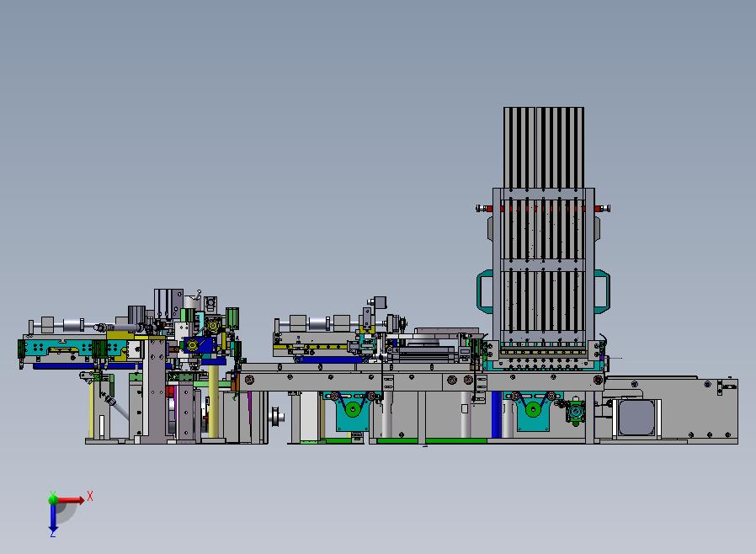Select the blue vertical column under the conveyor

pos(496,414)
